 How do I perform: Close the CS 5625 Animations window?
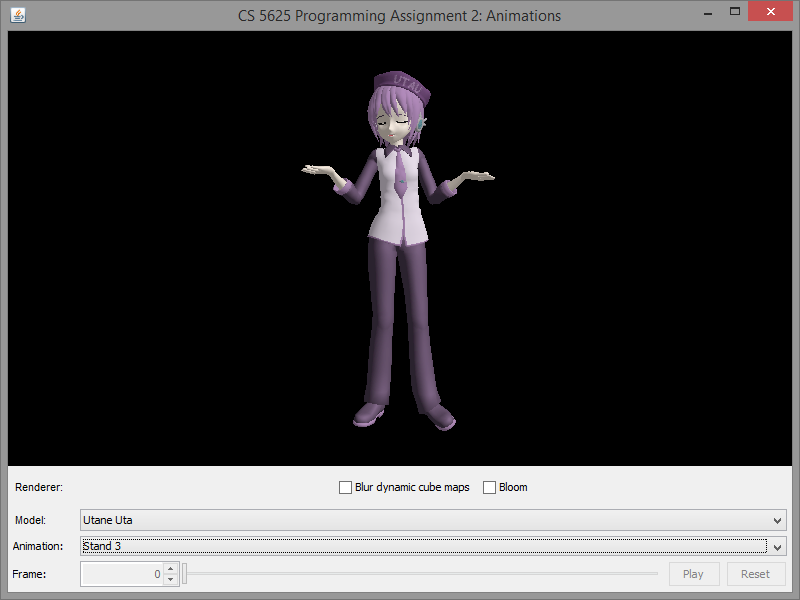(x=771, y=12)
